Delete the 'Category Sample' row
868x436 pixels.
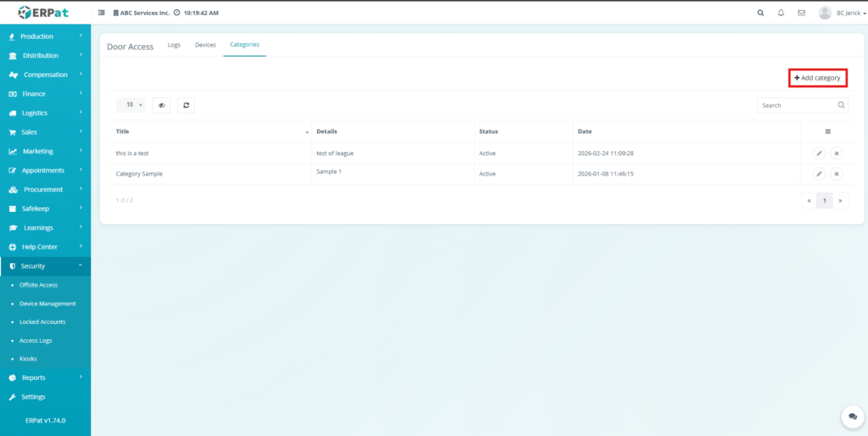[837, 174]
